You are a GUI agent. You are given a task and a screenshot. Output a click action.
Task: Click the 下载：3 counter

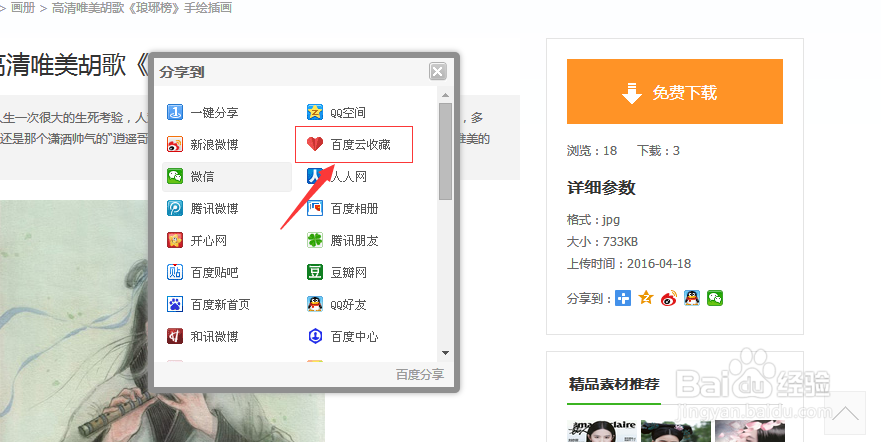click(x=658, y=151)
